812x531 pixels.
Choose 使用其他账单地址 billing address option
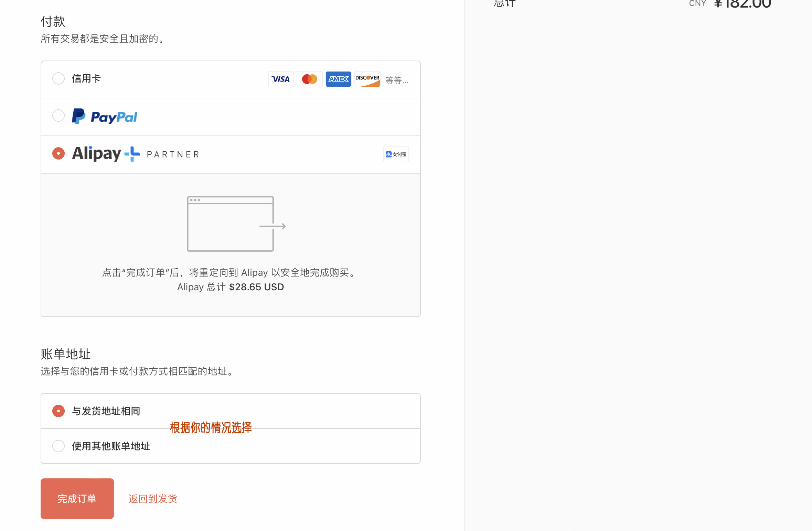click(x=58, y=446)
